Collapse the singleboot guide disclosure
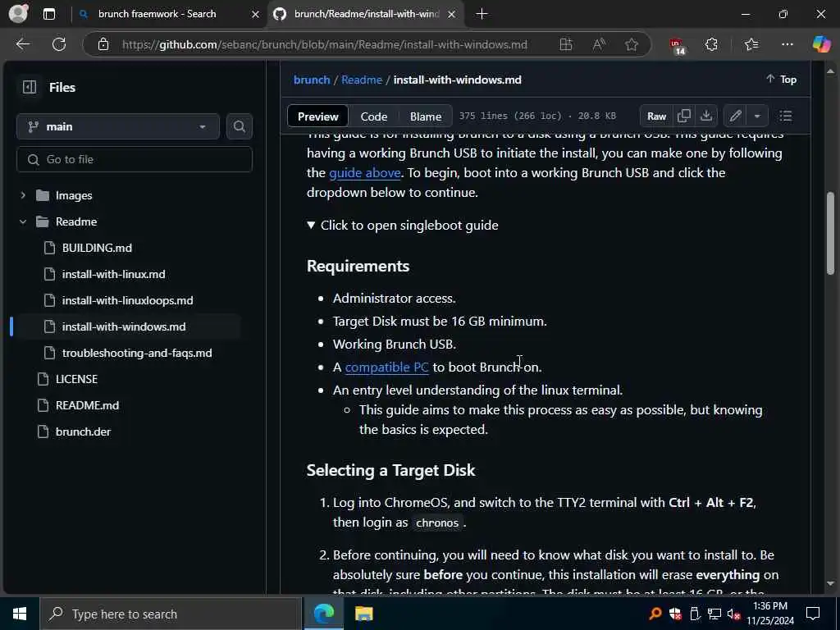Viewport: 840px width, 630px height. click(x=403, y=225)
